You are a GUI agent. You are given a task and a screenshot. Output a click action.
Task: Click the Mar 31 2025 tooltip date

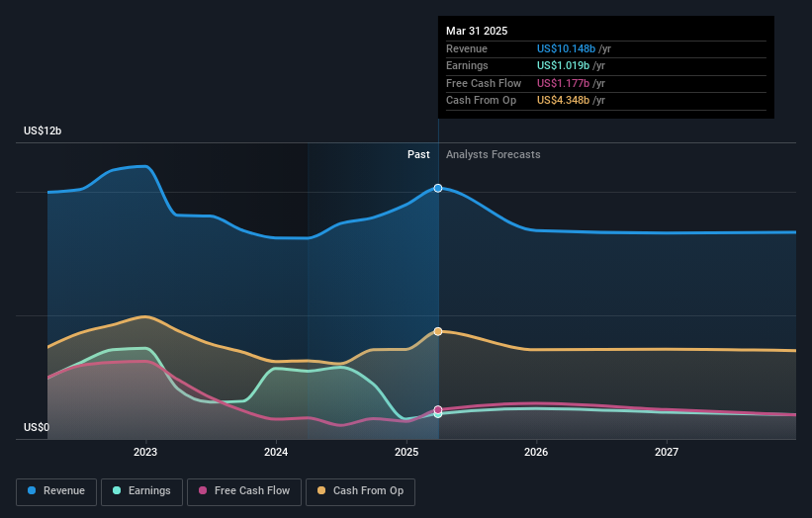477,31
